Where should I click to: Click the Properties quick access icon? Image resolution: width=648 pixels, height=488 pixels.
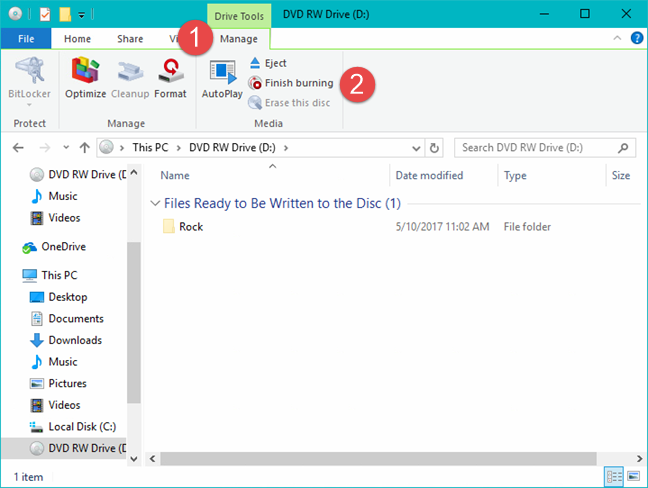coord(45,14)
